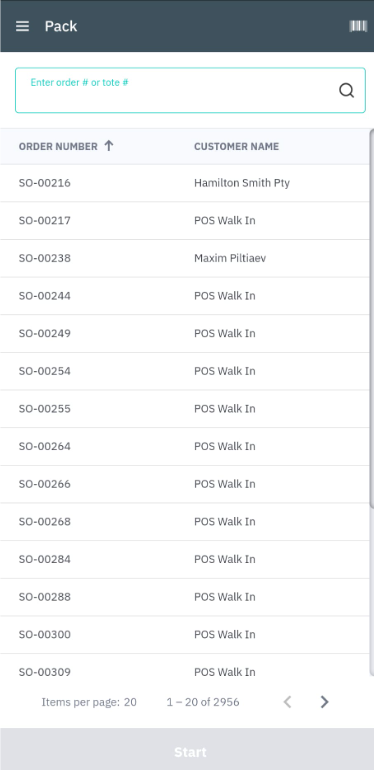Go to previous page of orders
This screenshot has width=374, height=770.
coord(288,702)
